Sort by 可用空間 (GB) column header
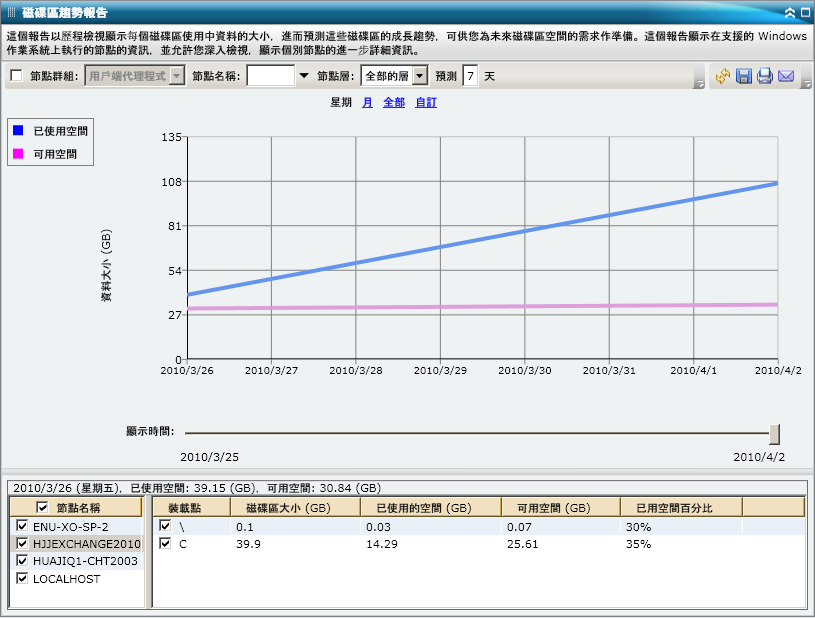The image size is (815, 618). 561,508
